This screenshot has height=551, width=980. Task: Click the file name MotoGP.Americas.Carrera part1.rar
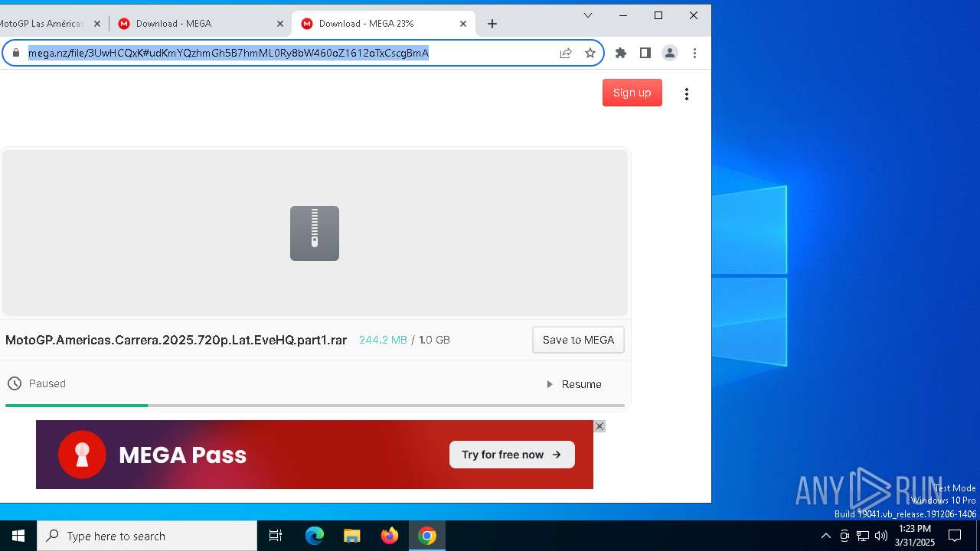(x=176, y=340)
